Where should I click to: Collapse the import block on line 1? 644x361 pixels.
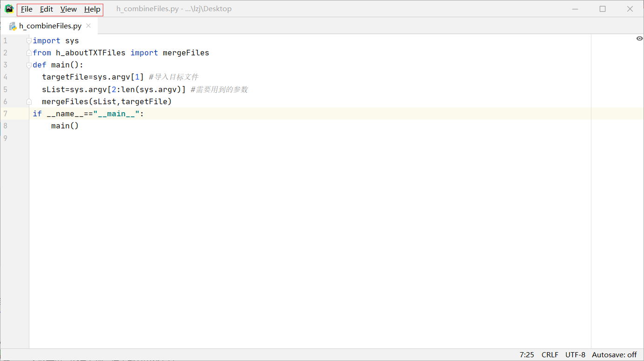[29, 41]
